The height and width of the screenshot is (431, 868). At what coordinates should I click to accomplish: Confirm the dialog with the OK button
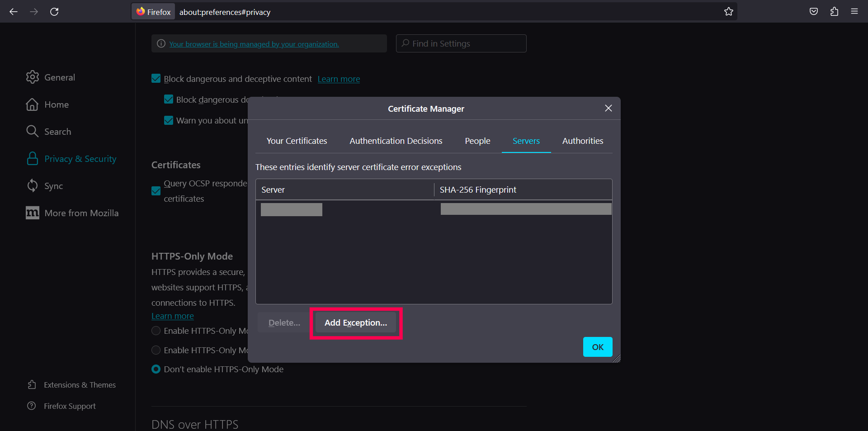(597, 347)
